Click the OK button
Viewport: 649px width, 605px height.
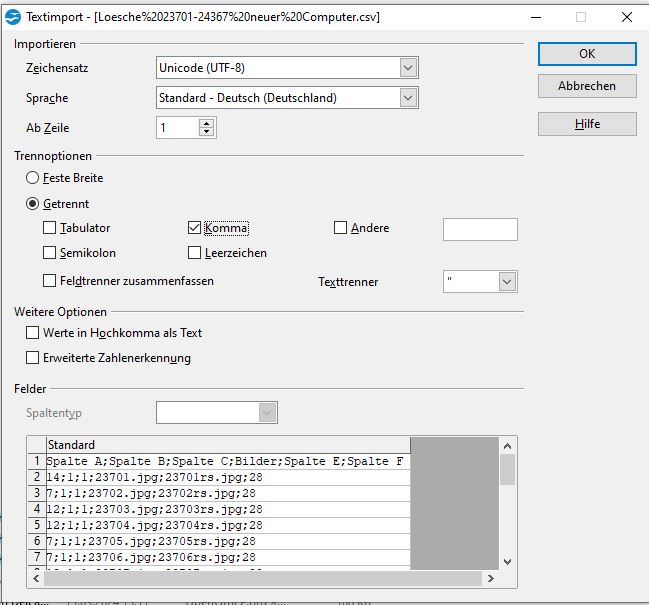(x=587, y=53)
